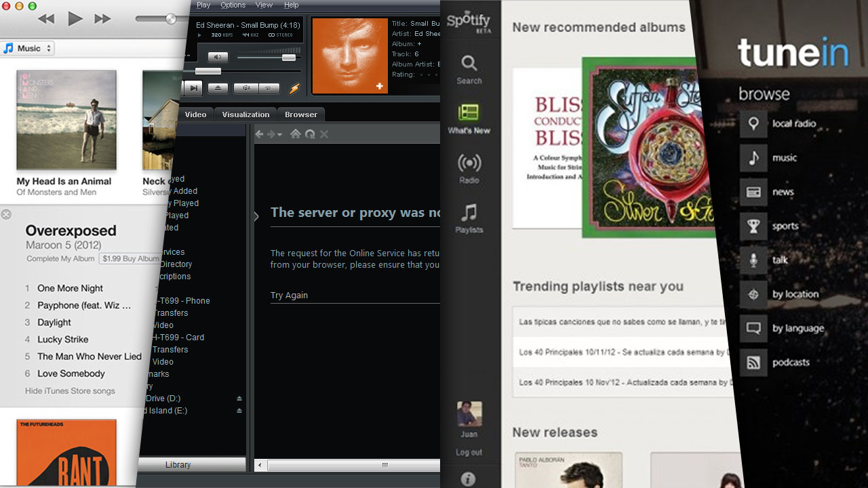Open the Winamp Options menu

233,5
